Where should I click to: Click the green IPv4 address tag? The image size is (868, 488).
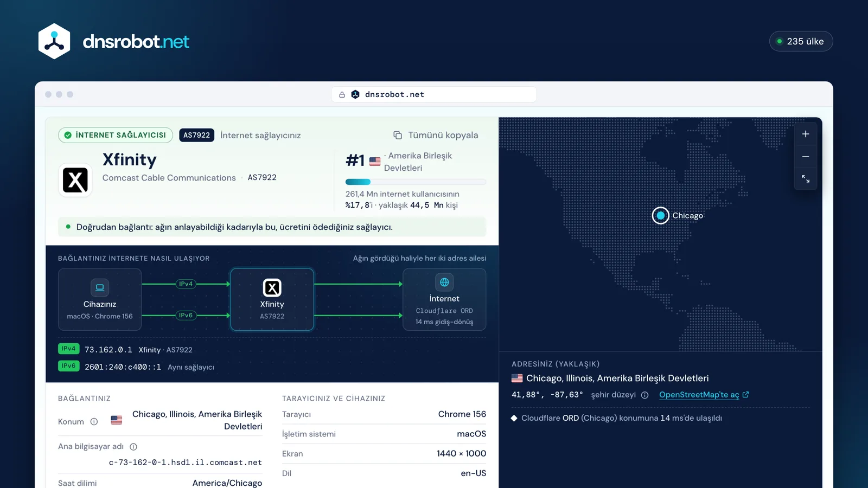pyautogui.click(x=69, y=349)
